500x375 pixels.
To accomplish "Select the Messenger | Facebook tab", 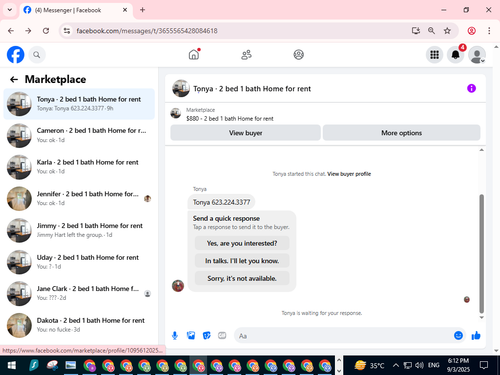I will [x=76, y=10].
